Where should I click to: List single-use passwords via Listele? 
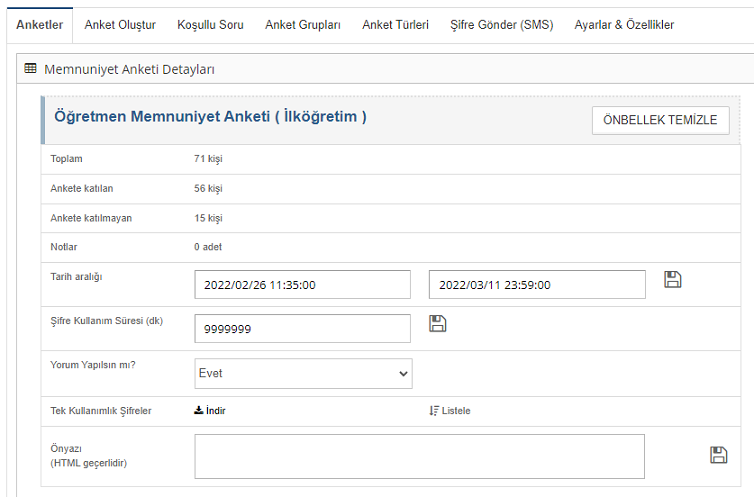click(450, 410)
